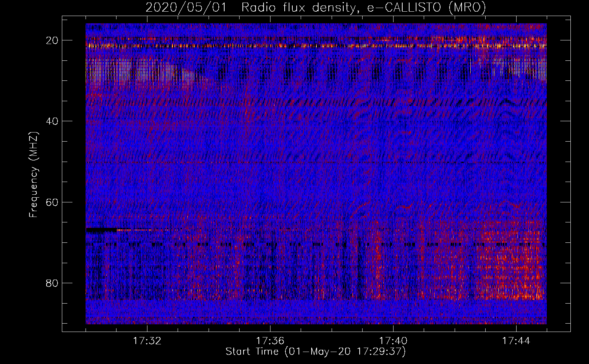Click the frequency tick label 40
This screenshot has height=364, width=589.
[52, 121]
